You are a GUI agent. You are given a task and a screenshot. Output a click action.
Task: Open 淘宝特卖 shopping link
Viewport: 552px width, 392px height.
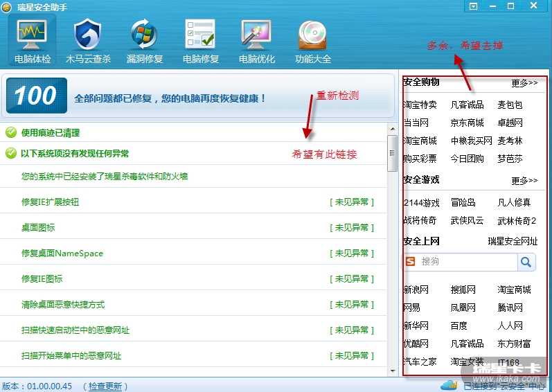(420, 105)
